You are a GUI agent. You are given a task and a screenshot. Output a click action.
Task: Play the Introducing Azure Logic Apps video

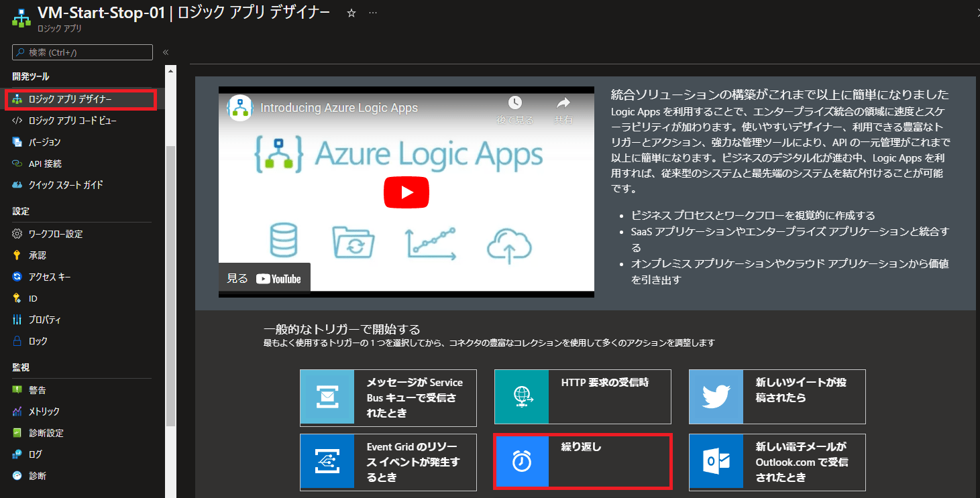(406, 192)
